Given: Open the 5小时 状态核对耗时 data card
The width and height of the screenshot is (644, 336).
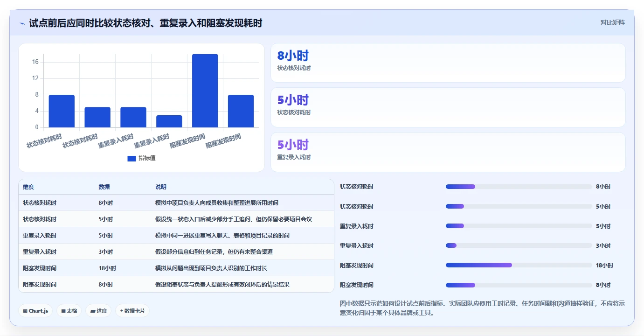Looking at the screenshot, I should point(448,107).
